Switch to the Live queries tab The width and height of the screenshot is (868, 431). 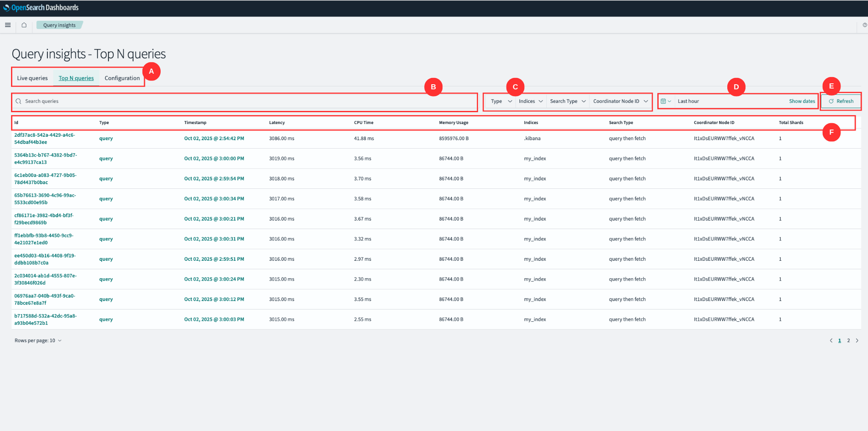click(32, 78)
